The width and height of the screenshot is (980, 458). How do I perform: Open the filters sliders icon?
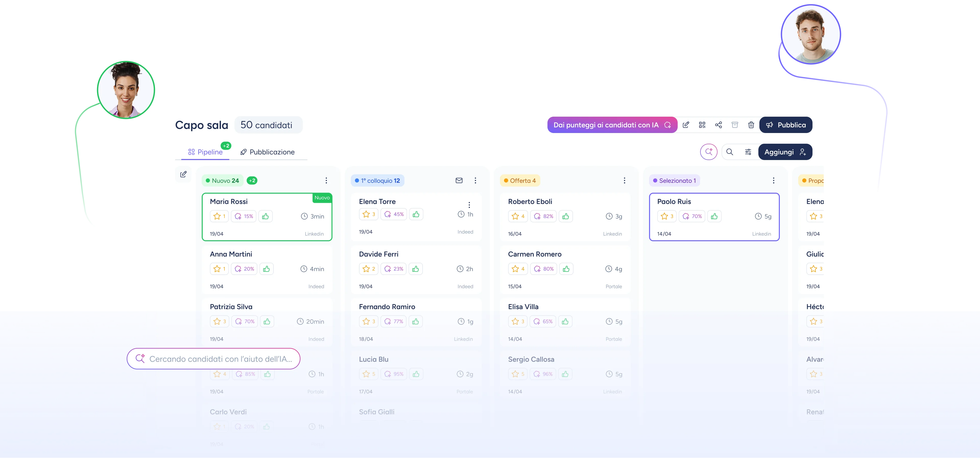click(x=748, y=152)
